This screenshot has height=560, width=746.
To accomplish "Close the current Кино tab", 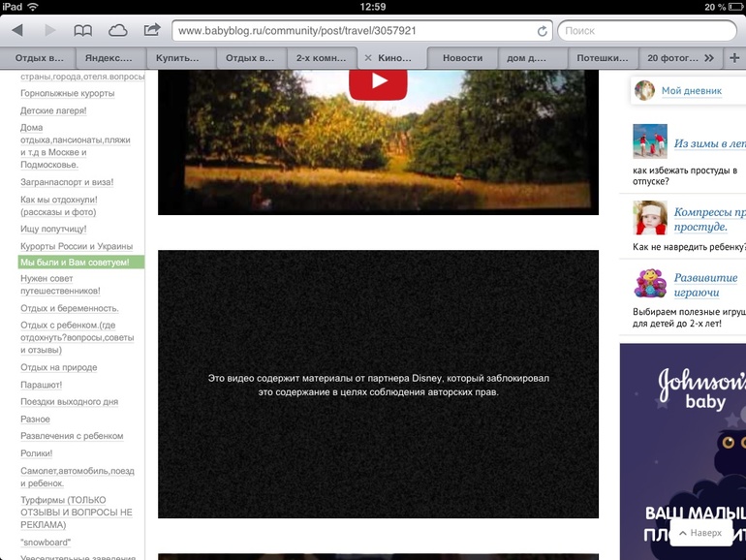I will (x=368, y=58).
